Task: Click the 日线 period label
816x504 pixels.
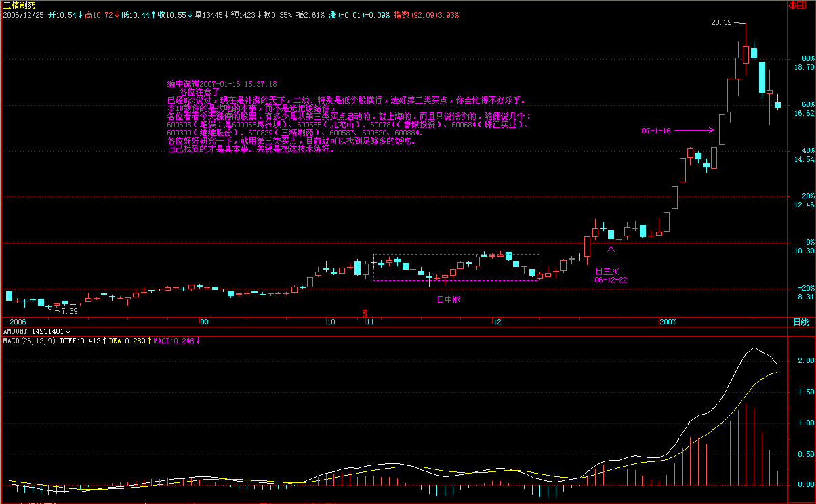Action: (800, 322)
